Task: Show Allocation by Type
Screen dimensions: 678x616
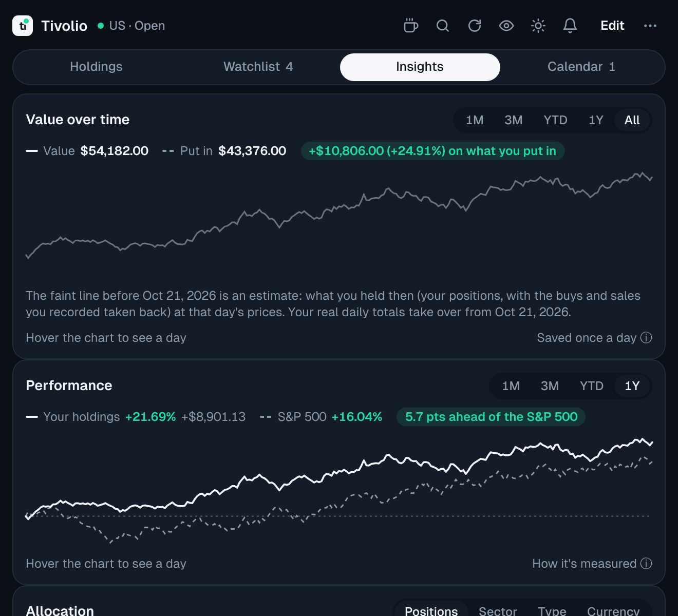Action: [552, 611]
